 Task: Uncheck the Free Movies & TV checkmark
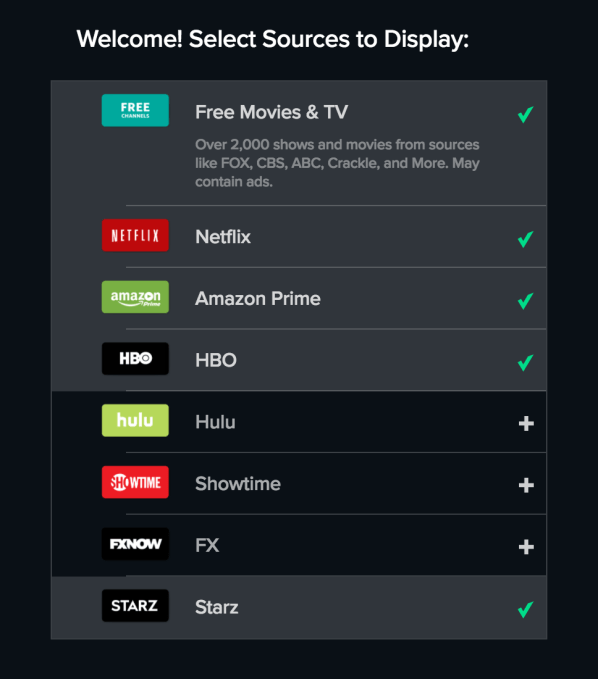(526, 114)
